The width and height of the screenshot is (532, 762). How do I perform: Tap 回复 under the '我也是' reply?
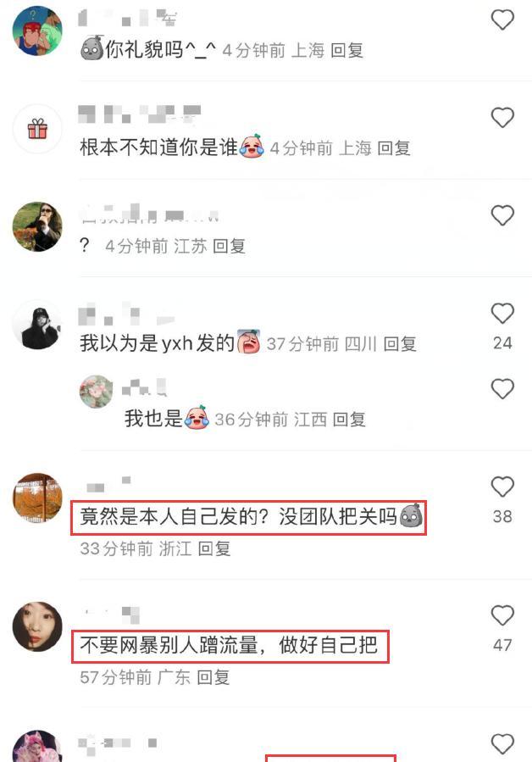[349, 420]
